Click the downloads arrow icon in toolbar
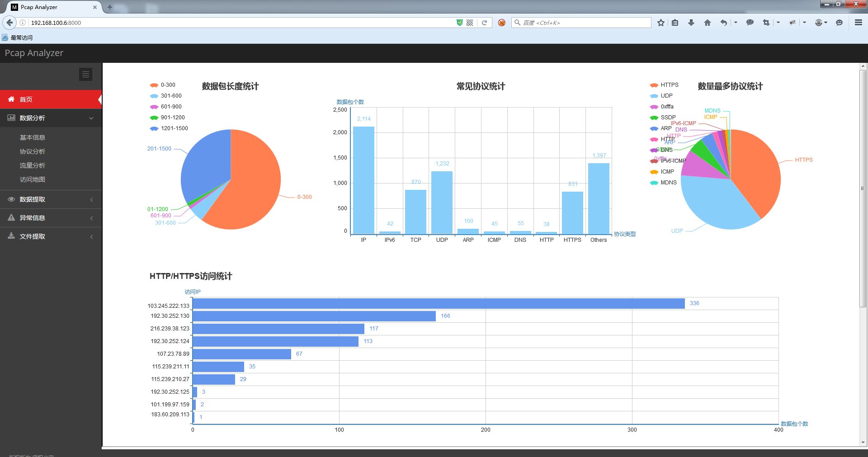 pos(691,22)
